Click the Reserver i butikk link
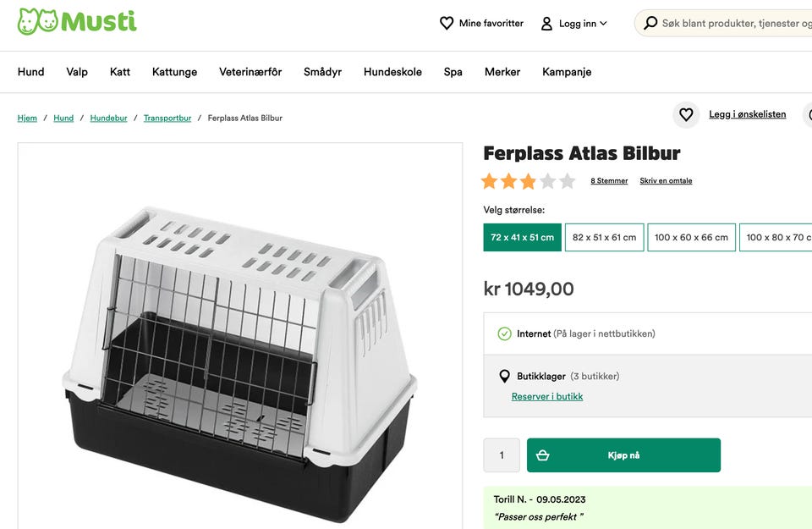The image size is (812, 529). [x=546, y=396]
